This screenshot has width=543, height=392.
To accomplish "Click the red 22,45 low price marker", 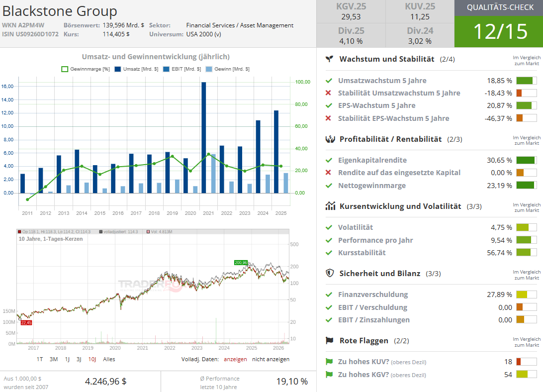I will point(26,323).
